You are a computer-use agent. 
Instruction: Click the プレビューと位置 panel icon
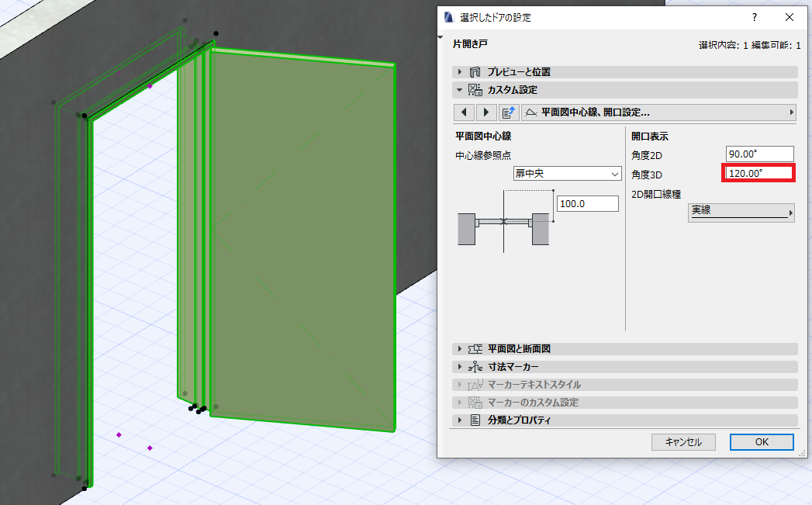[x=475, y=72]
